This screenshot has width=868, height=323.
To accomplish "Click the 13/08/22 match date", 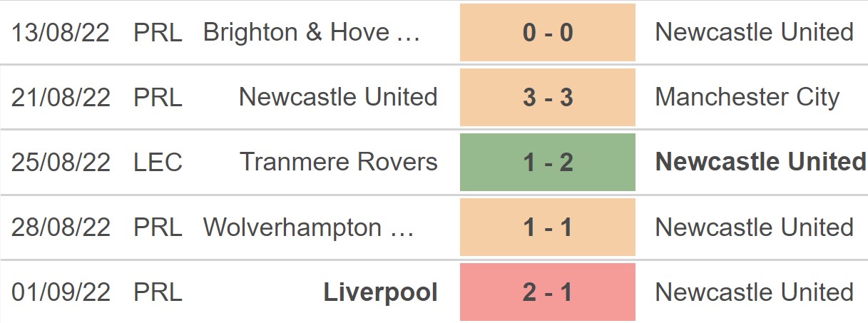I will [61, 33].
